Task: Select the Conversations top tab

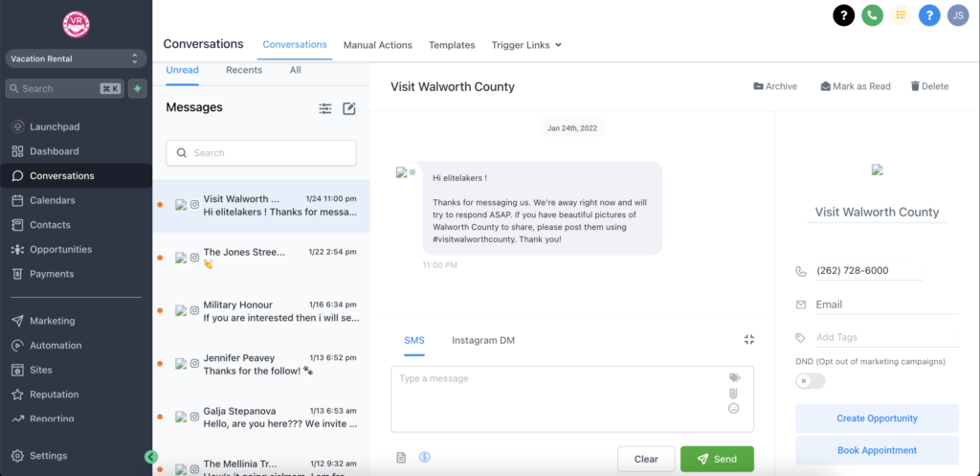Action: [x=295, y=44]
